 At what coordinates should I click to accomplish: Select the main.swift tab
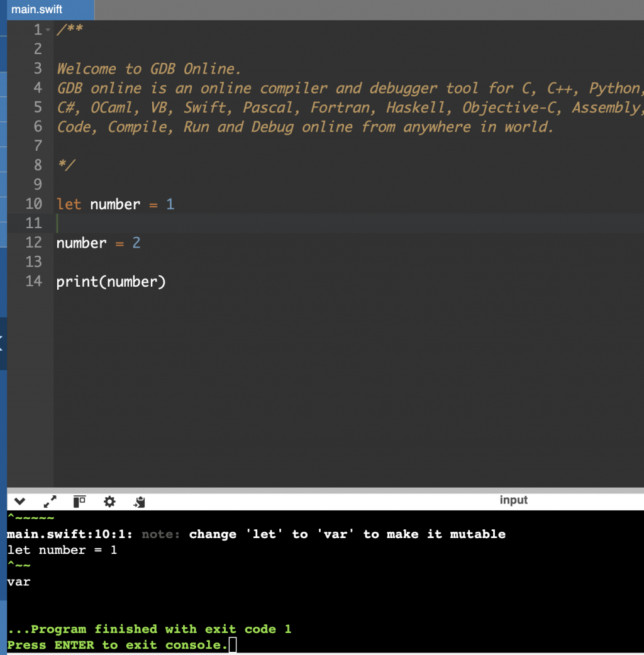click(50, 9)
